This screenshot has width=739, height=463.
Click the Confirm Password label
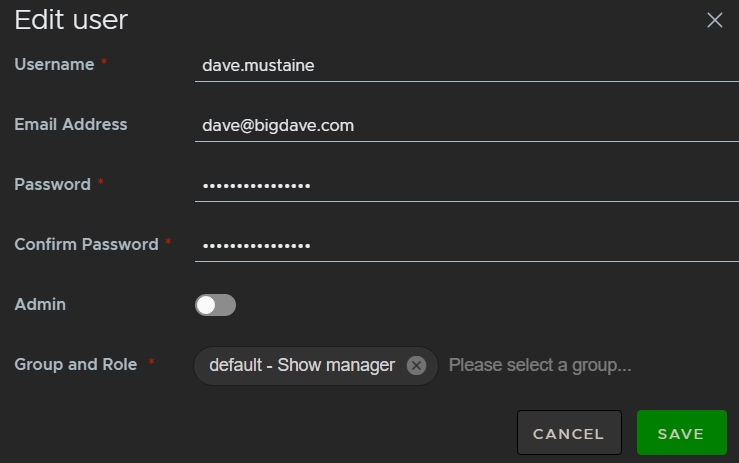86,244
